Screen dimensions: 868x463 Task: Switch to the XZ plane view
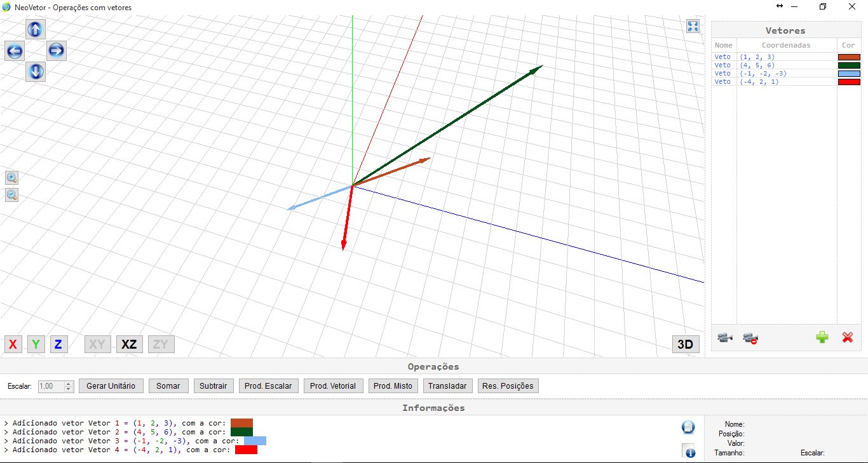point(129,344)
